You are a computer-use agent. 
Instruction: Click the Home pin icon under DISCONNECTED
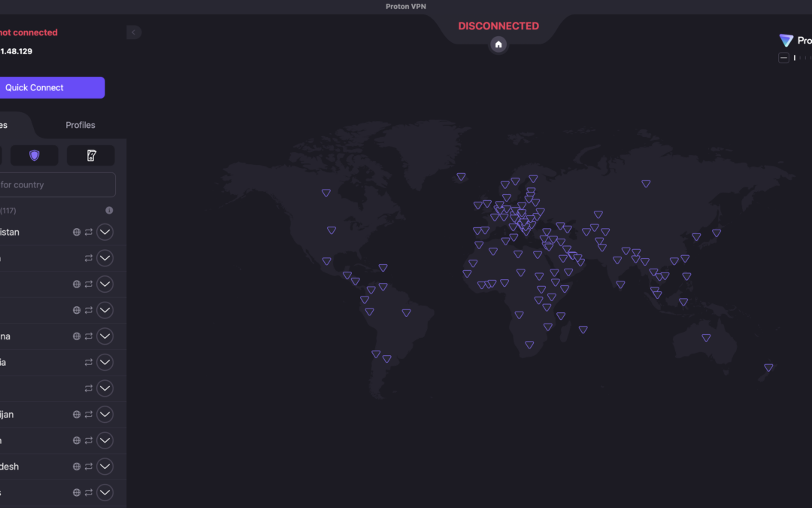click(x=498, y=44)
